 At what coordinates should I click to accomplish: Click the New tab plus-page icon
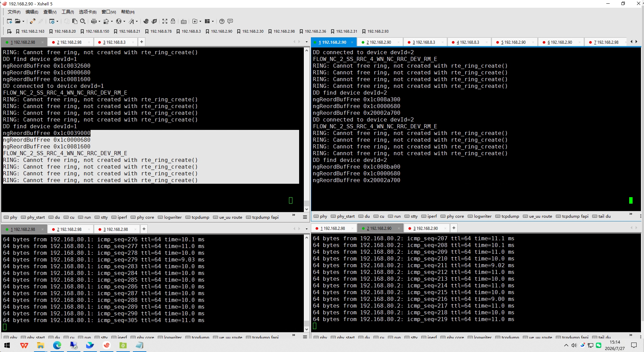point(195,21)
